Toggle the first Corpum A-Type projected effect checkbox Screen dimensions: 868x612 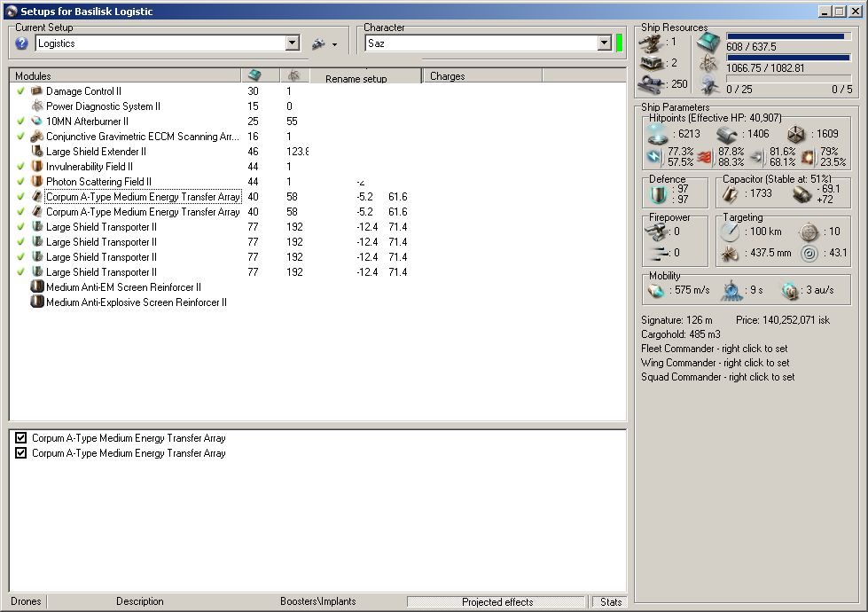21,437
